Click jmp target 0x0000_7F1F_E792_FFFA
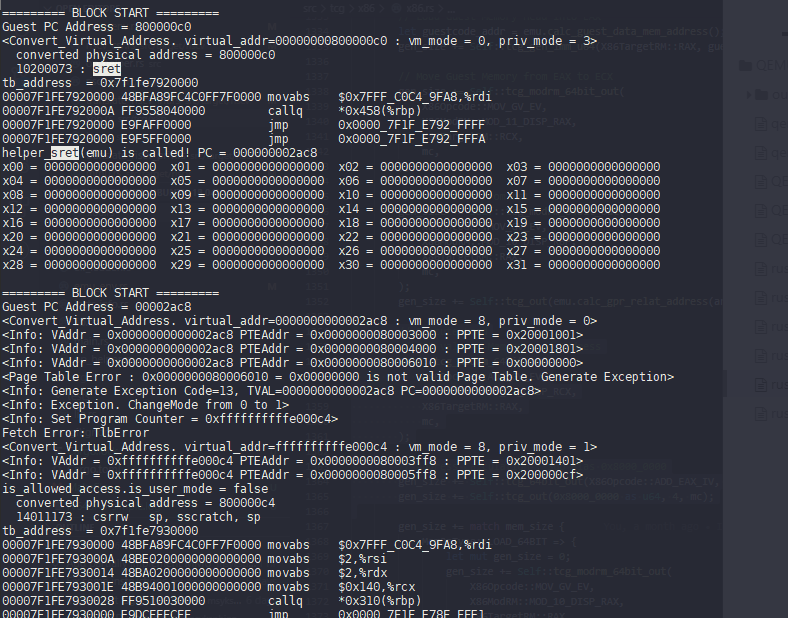This screenshot has width=788, height=618. (412, 139)
